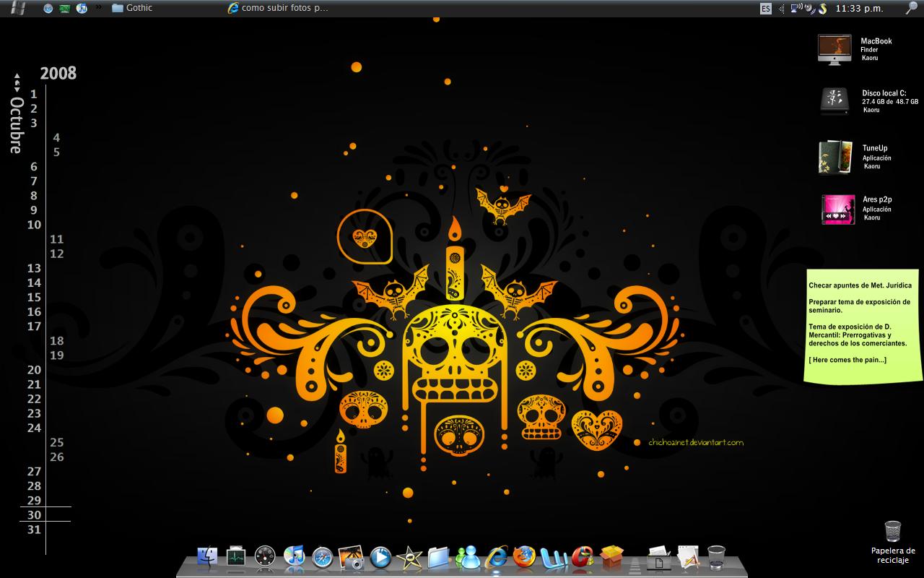Click '[ Here comes the pain...]' note text

[847, 360]
